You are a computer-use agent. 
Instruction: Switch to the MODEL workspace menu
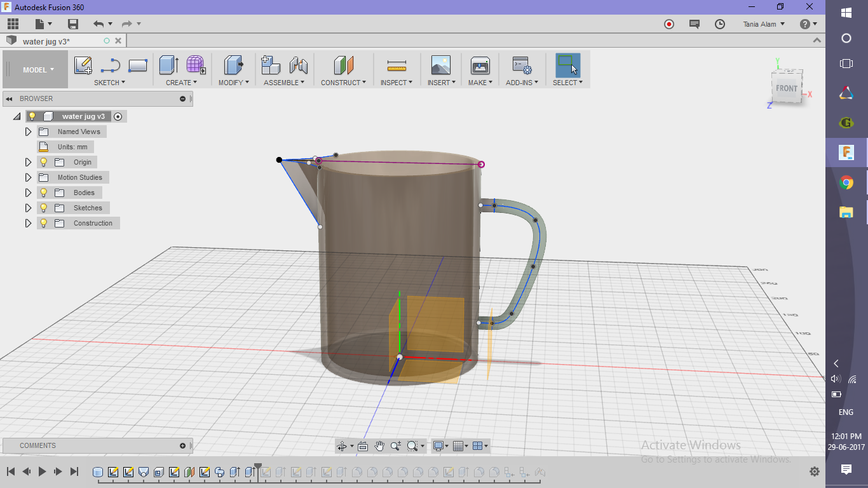(35, 70)
